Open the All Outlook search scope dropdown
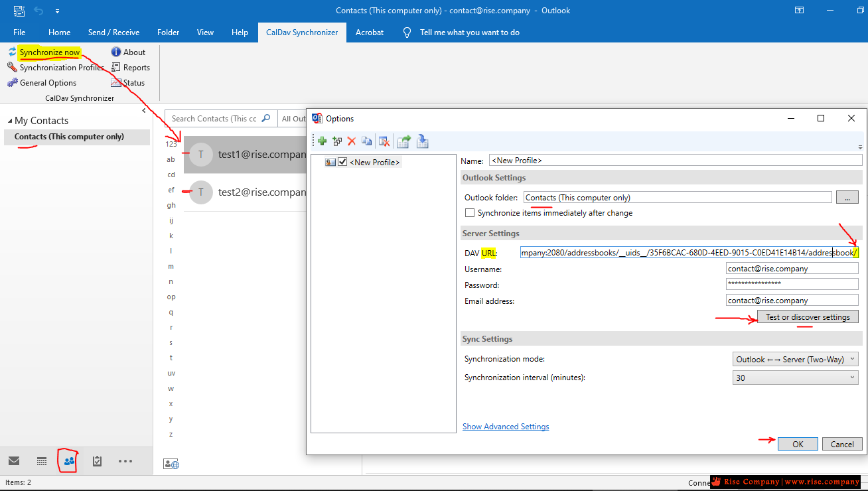Image resolution: width=868 pixels, height=491 pixels. pyautogui.click(x=293, y=119)
